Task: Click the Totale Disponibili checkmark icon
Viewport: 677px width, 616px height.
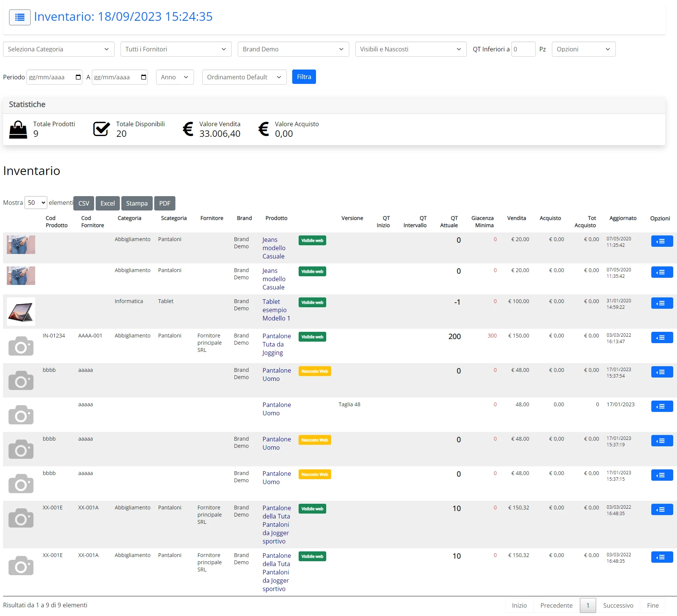Action: click(x=101, y=129)
